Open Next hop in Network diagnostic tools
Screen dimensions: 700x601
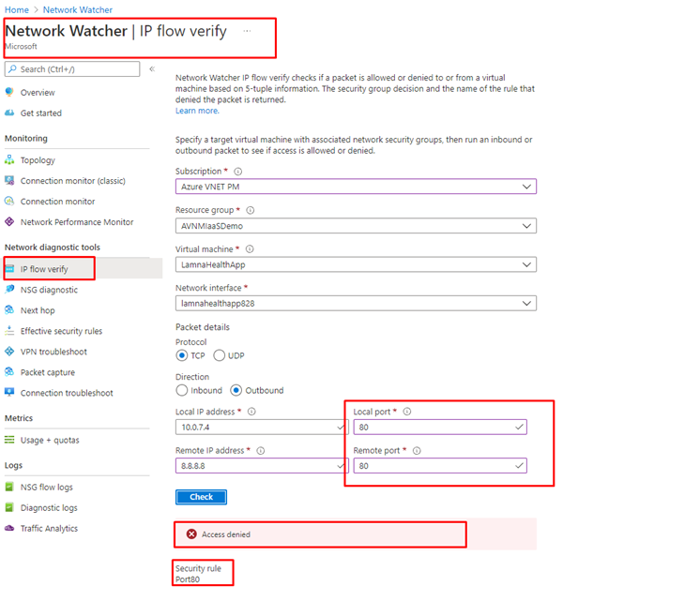pyautogui.click(x=38, y=310)
